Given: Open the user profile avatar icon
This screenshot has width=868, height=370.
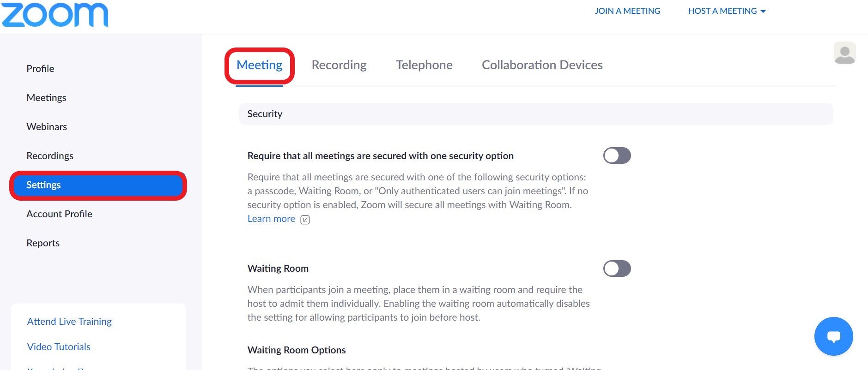Looking at the screenshot, I should pos(844,53).
